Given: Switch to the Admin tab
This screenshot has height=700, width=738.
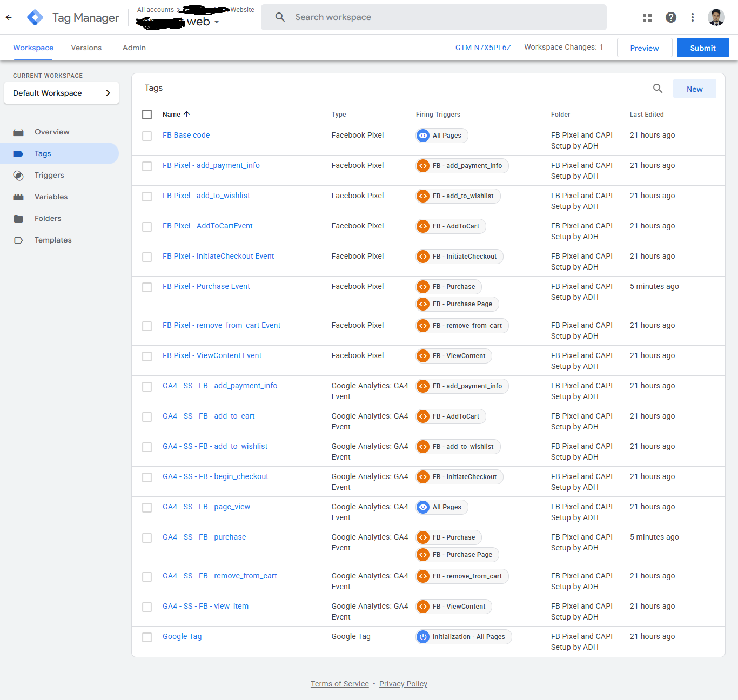Looking at the screenshot, I should tap(134, 48).
